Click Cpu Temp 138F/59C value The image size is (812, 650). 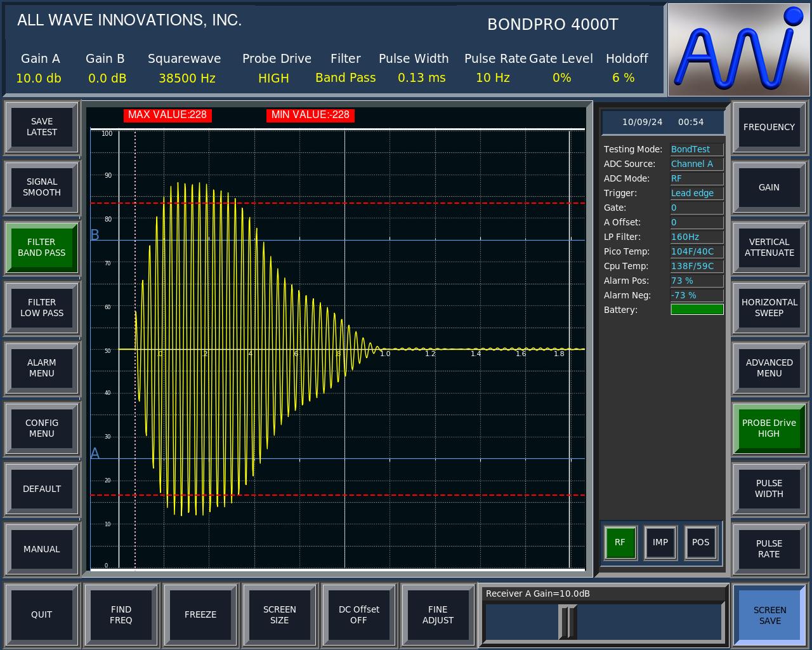pos(697,266)
